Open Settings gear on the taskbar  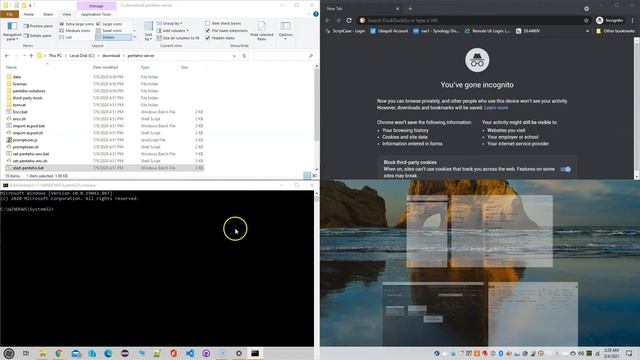[x=239, y=353]
